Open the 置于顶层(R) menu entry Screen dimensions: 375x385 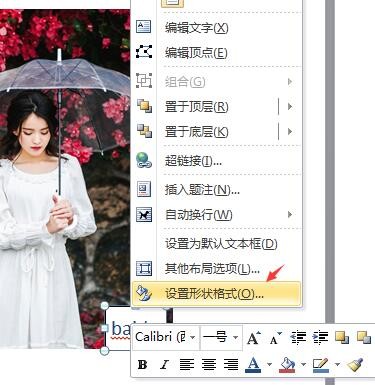coord(217,107)
